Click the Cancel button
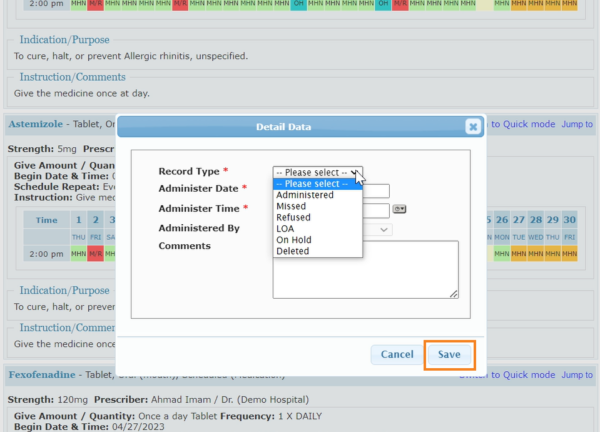The image size is (600, 432). (397, 355)
